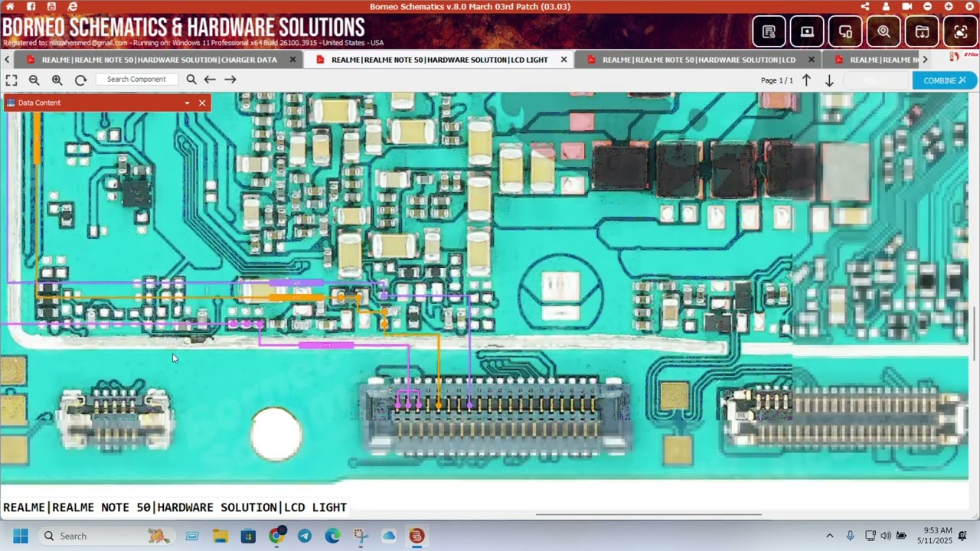Click the cloud screenshot capture header button
This screenshot has width=980, height=551.
(960, 32)
